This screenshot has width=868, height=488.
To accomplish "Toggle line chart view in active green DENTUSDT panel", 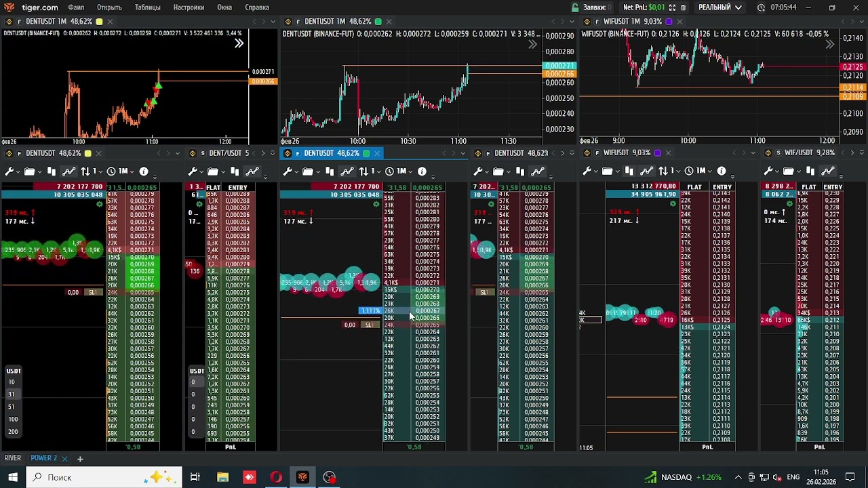I will tap(347, 171).
